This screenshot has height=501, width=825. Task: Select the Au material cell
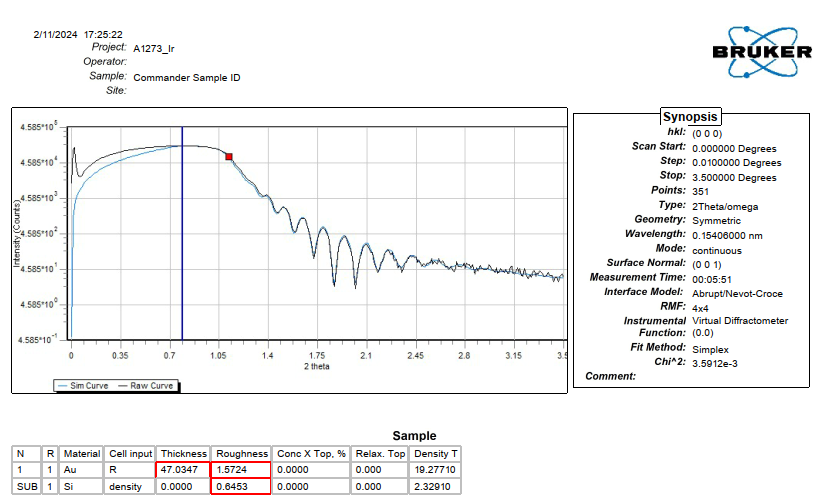pos(81,469)
